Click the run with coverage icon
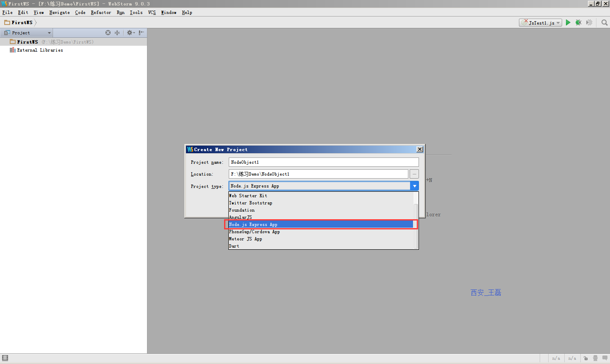Viewport: 610px width, 364px height. (x=589, y=22)
